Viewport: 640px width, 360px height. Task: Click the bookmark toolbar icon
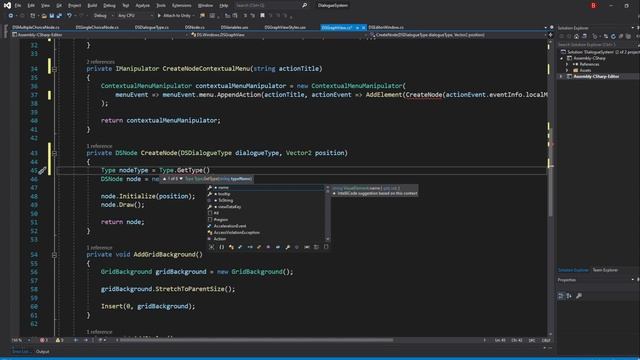coord(262,16)
